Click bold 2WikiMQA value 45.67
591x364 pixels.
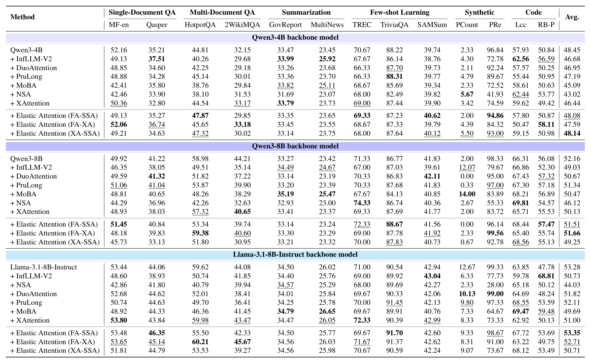[x=243, y=342]
